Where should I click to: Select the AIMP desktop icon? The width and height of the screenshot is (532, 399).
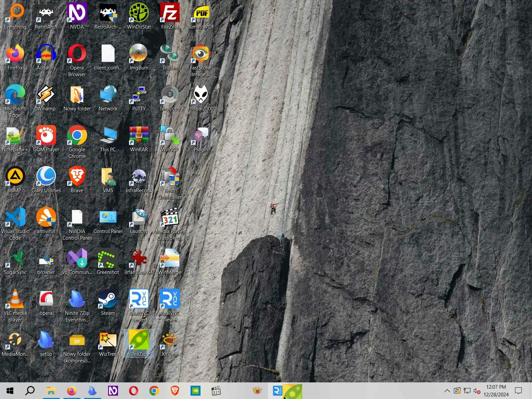(15, 180)
